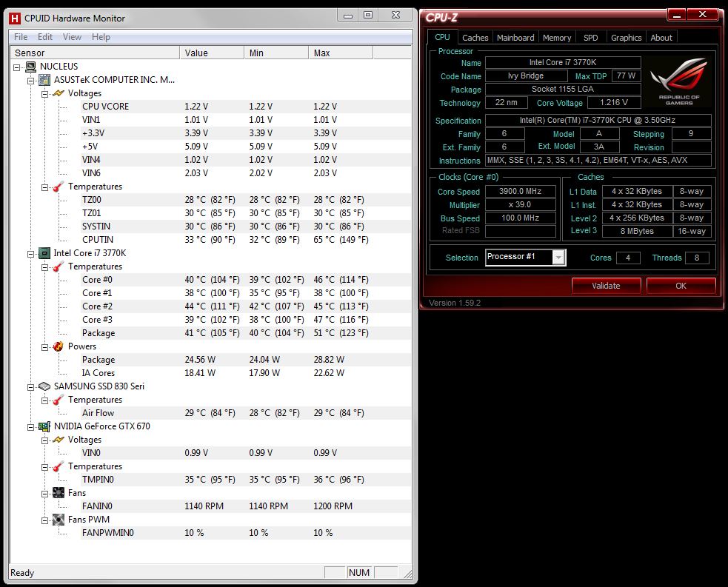This screenshot has height=587, width=728.
Task: Switch to the Memory tab in CPU-Z
Action: point(557,38)
